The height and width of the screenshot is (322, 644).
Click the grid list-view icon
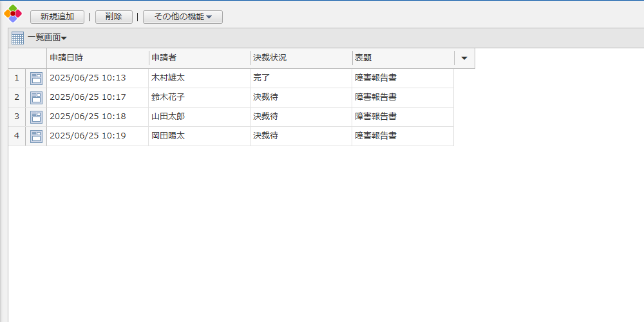pos(17,38)
